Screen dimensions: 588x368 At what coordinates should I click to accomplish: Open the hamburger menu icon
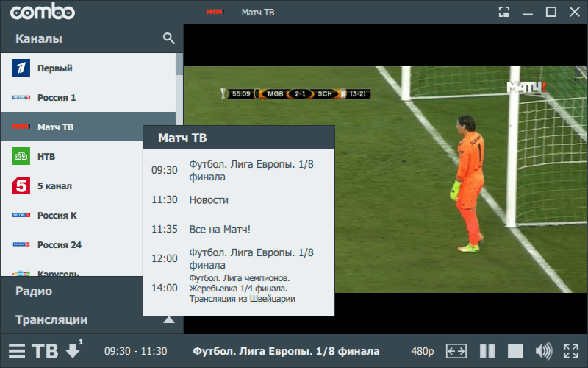point(17,351)
